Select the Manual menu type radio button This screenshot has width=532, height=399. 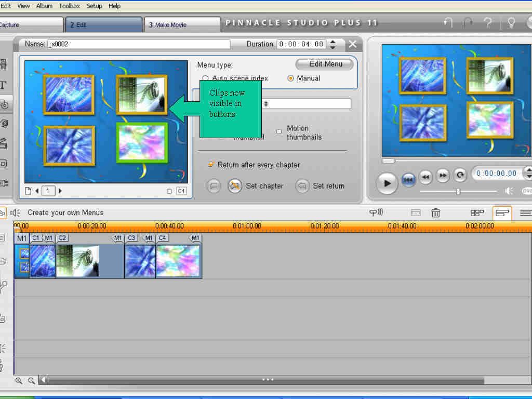[290, 78]
